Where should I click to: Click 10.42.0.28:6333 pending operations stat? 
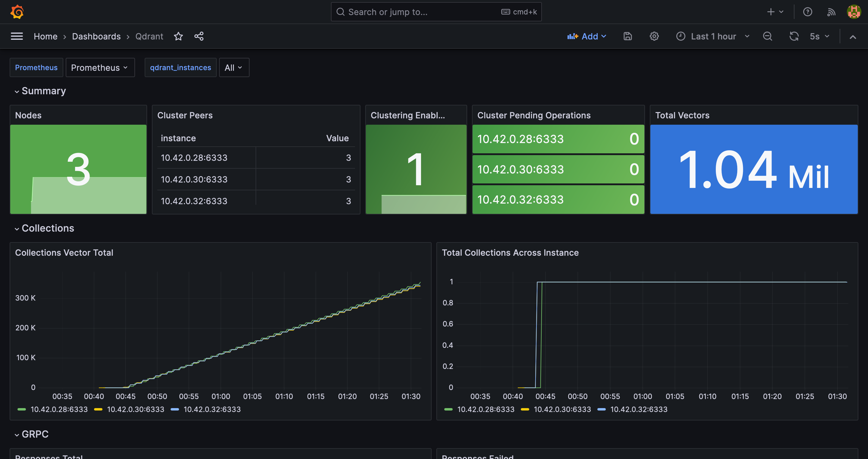click(x=558, y=139)
